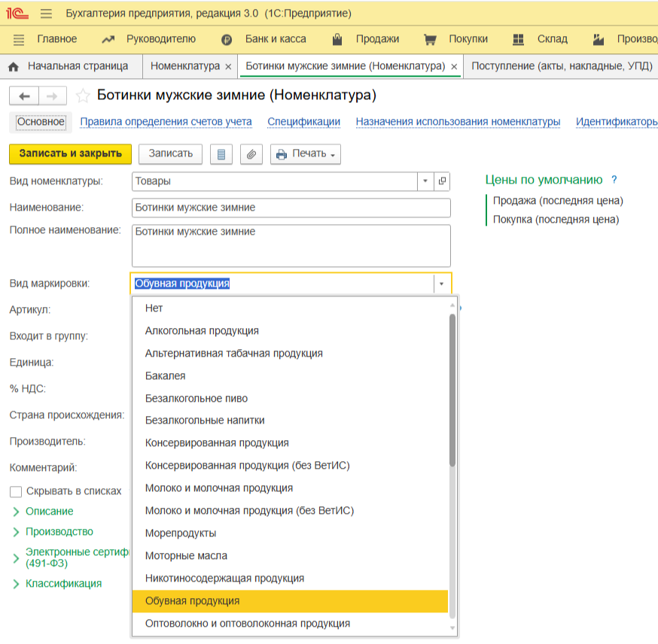This screenshot has width=658, height=644.
Task: Open attached files paperclip icon
Action: [x=251, y=154]
